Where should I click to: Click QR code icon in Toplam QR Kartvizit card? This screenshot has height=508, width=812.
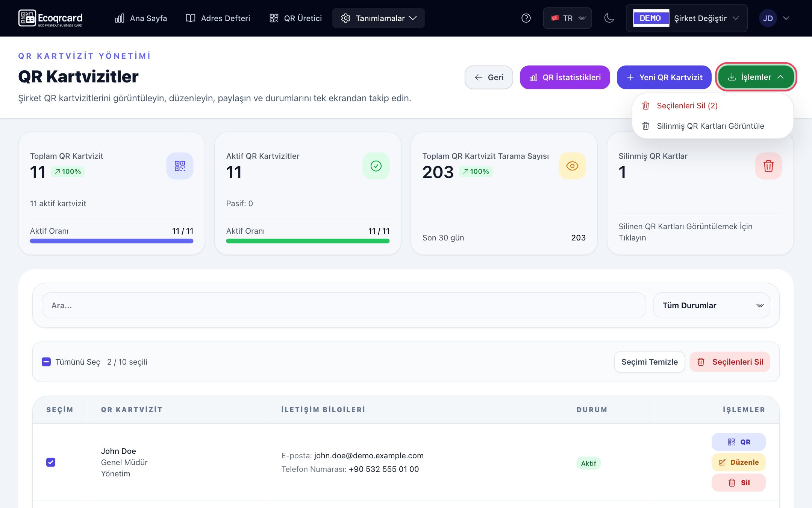pos(180,166)
